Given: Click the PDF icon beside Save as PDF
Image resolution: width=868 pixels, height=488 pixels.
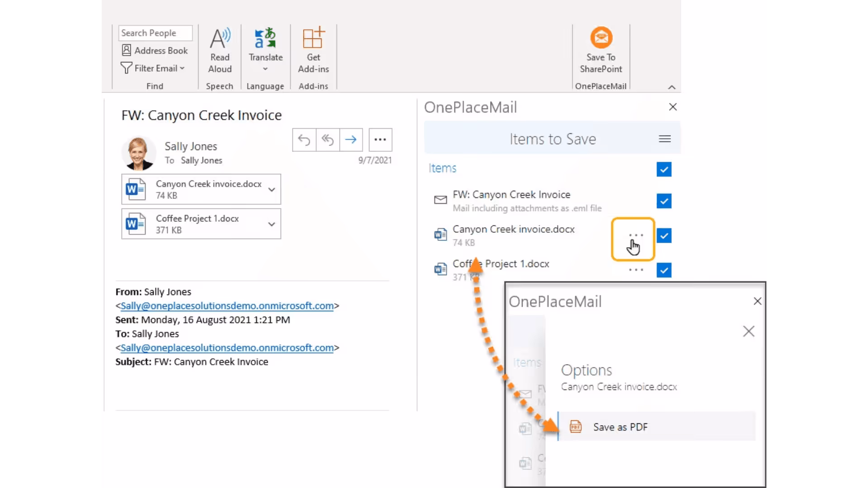Looking at the screenshot, I should pos(576,427).
